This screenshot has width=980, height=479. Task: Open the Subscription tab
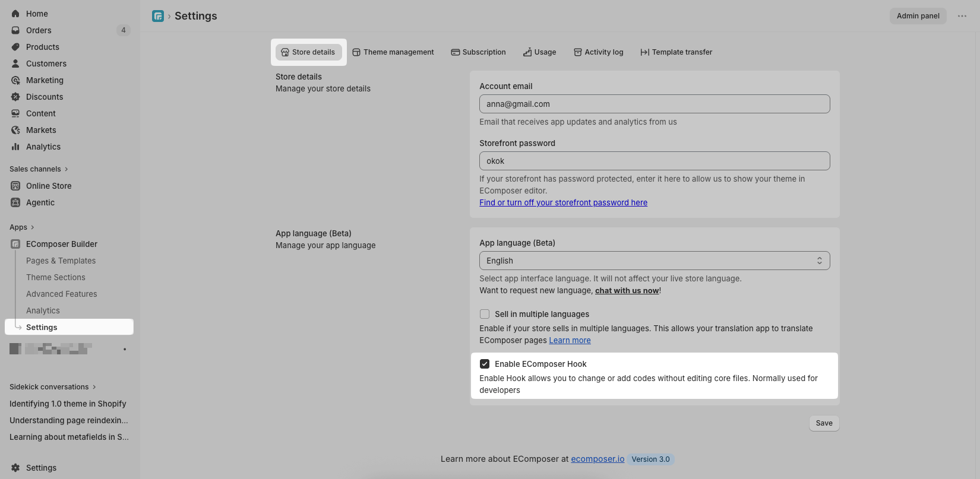[479, 52]
